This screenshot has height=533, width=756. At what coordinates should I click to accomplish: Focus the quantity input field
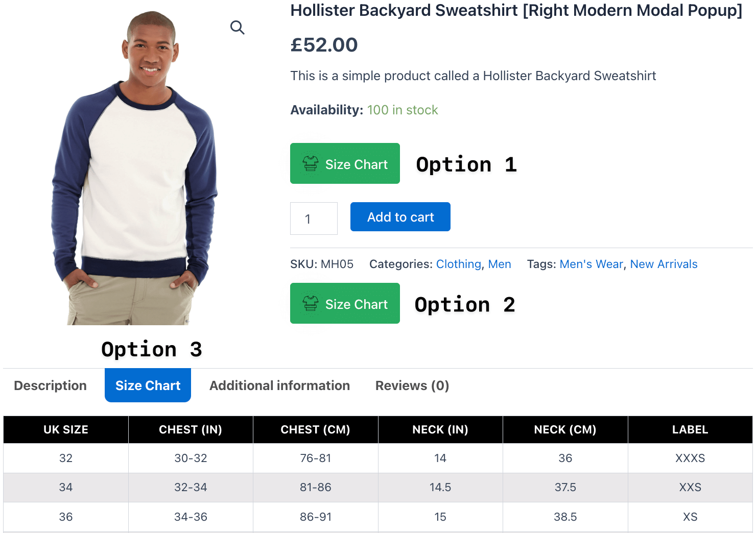point(314,219)
